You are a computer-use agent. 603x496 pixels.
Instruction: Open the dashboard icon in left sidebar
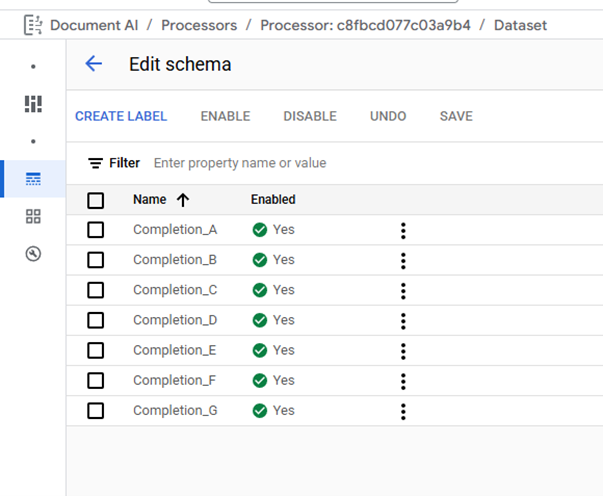[x=33, y=104]
